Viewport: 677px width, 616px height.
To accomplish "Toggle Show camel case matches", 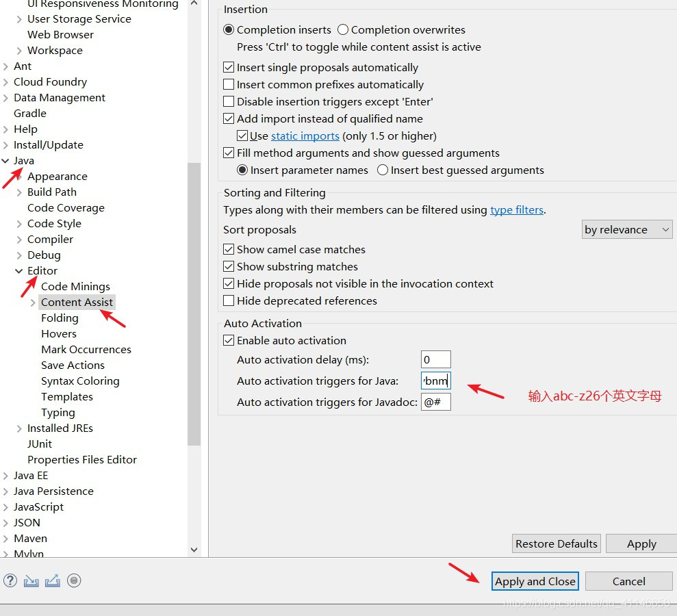I will [229, 250].
